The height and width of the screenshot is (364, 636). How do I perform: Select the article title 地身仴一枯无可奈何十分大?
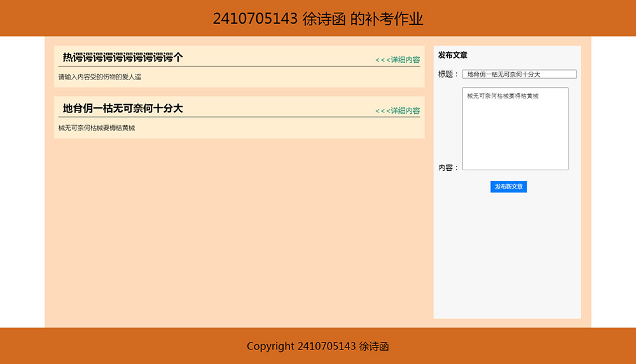coord(123,109)
